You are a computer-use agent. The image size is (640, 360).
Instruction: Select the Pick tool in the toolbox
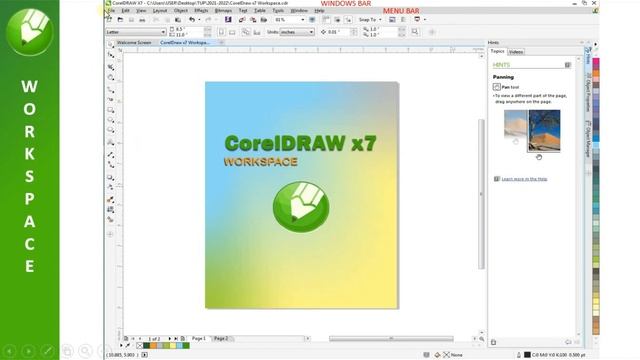coord(111,44)
